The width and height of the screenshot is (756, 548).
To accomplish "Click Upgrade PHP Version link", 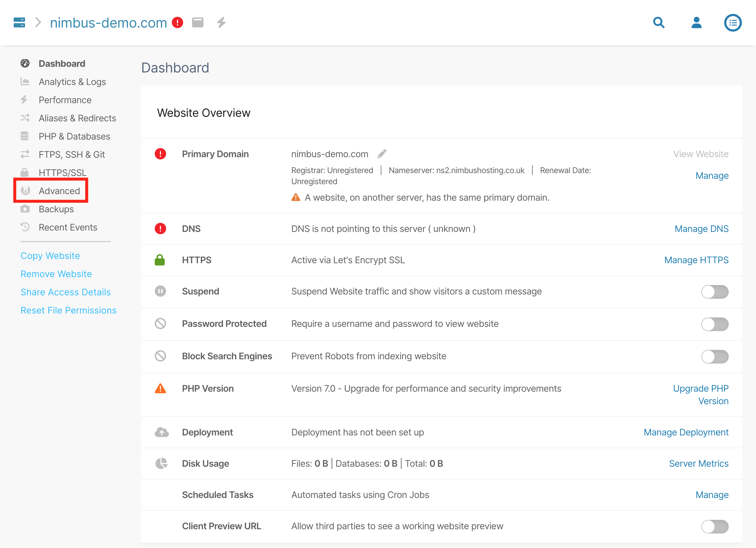I will point(701,395).
